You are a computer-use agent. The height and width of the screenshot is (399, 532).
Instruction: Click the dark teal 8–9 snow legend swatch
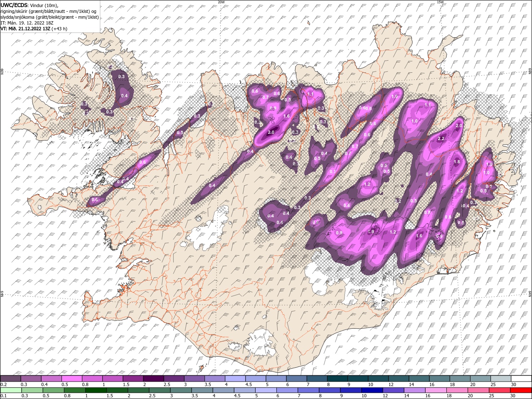click(x=337, y=378)
